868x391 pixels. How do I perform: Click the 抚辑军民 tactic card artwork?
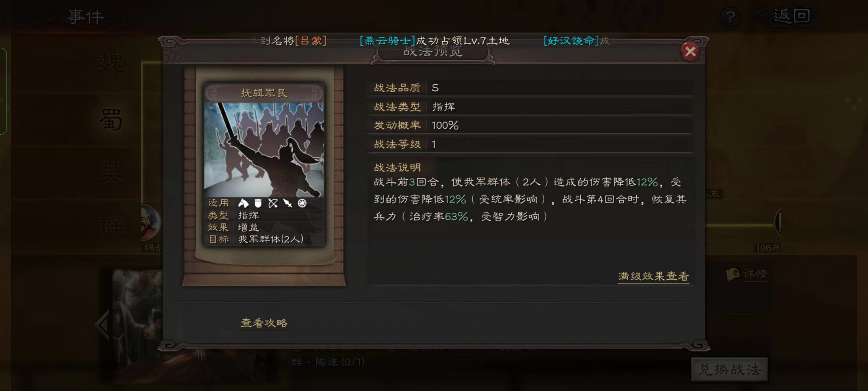(x=264, y=150)
